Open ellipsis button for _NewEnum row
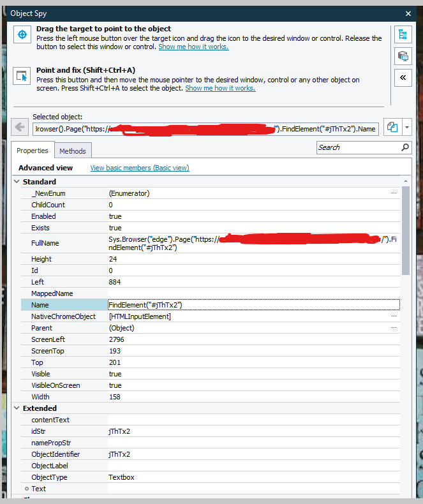Viewport: 423px width, 504px height. point(394,193)
